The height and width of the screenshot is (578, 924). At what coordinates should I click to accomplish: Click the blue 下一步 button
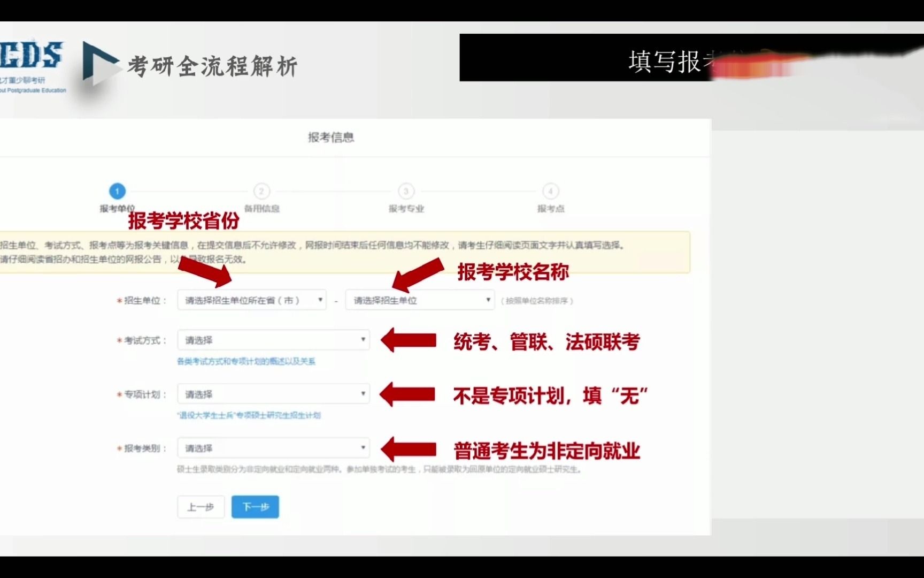(255, 507)
